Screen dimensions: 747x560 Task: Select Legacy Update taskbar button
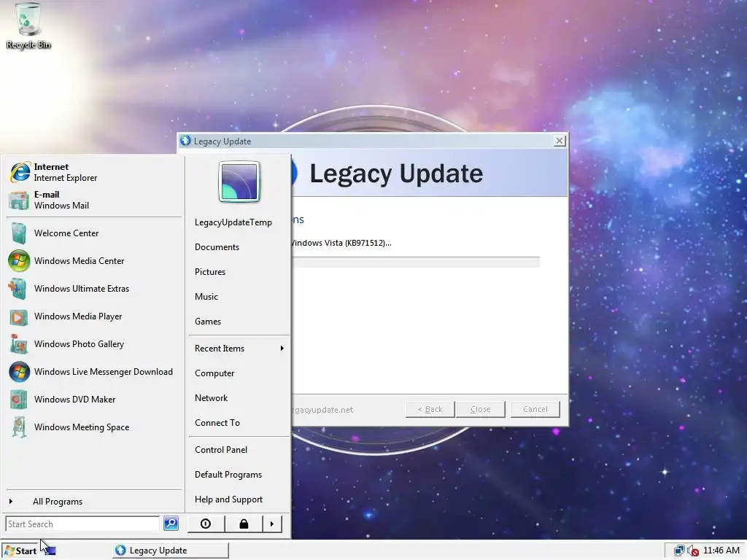171,551
